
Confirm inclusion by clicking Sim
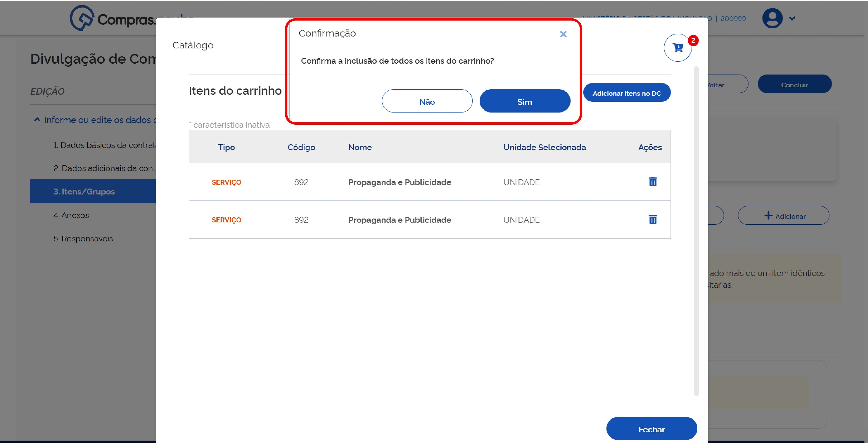[x=525, y=102]
